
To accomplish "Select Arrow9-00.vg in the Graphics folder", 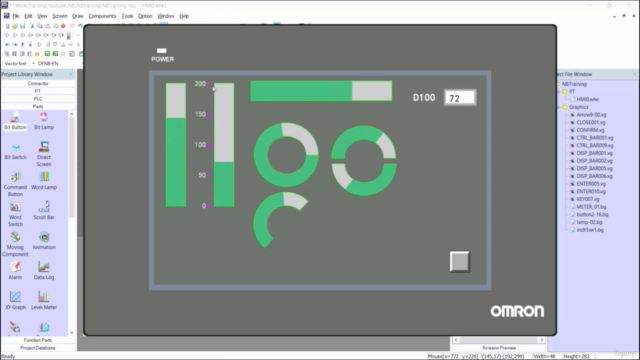I will coord(591,115).
